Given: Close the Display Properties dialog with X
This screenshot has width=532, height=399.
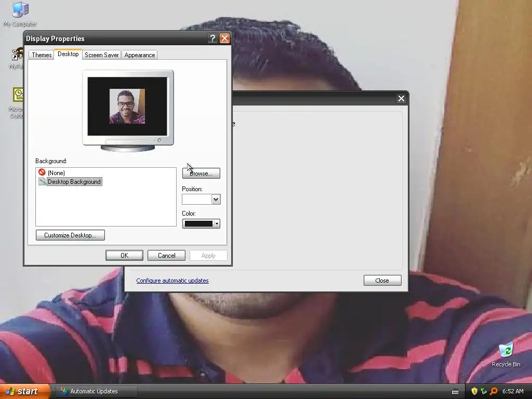Looking at the screenshot, I should point(224,38).
